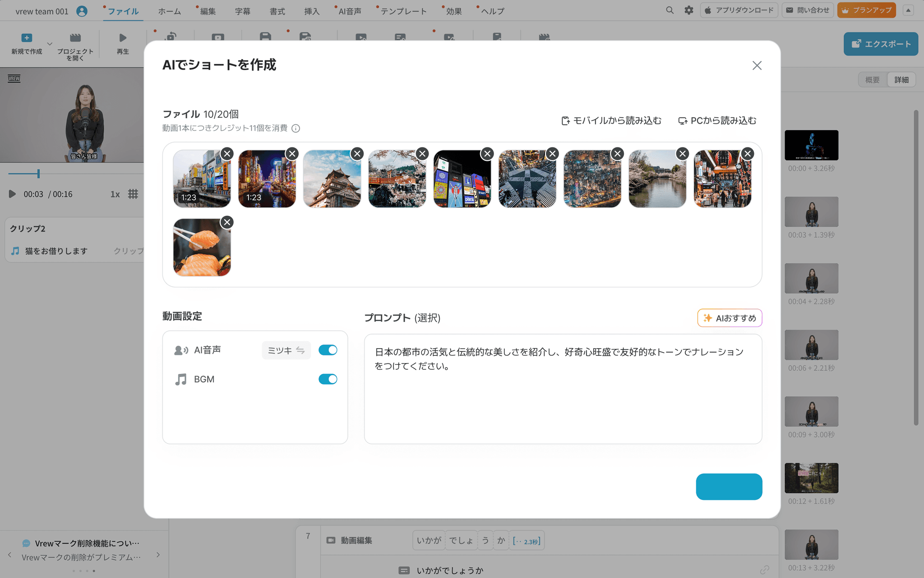
Task: Click the AIおすすめ button
Action: (x=729, y=318)
